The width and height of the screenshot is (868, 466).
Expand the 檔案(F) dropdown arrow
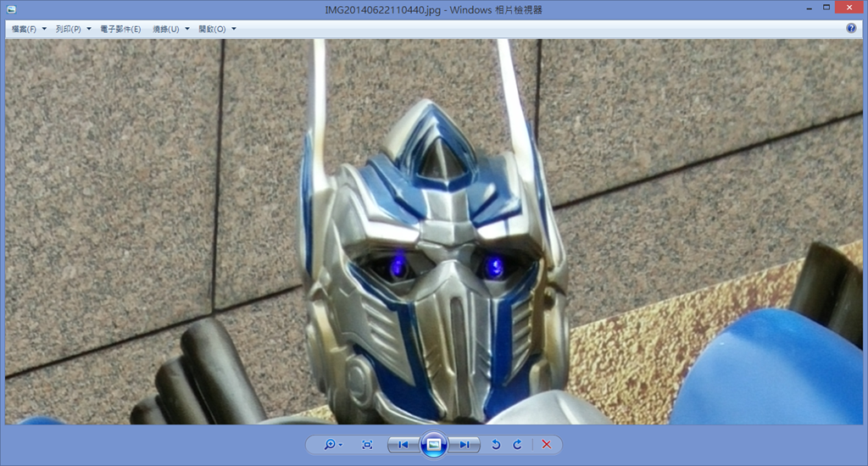[44, 29]
